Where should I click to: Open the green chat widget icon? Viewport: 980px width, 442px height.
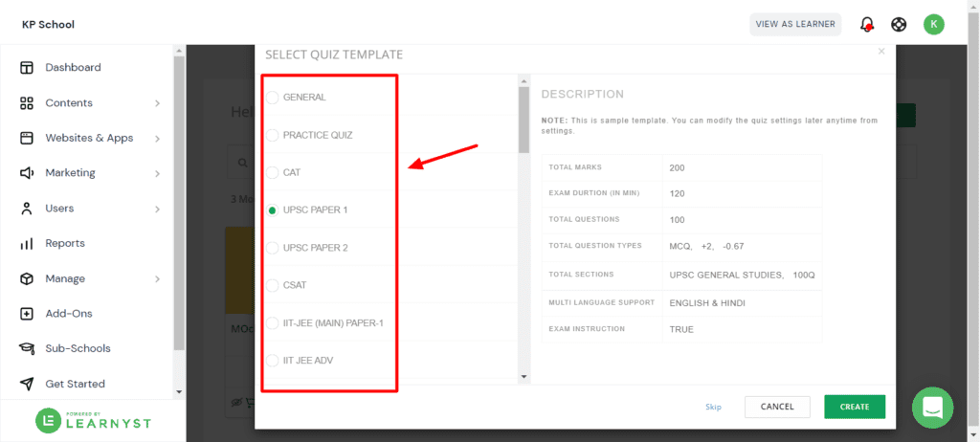[932, 408]
